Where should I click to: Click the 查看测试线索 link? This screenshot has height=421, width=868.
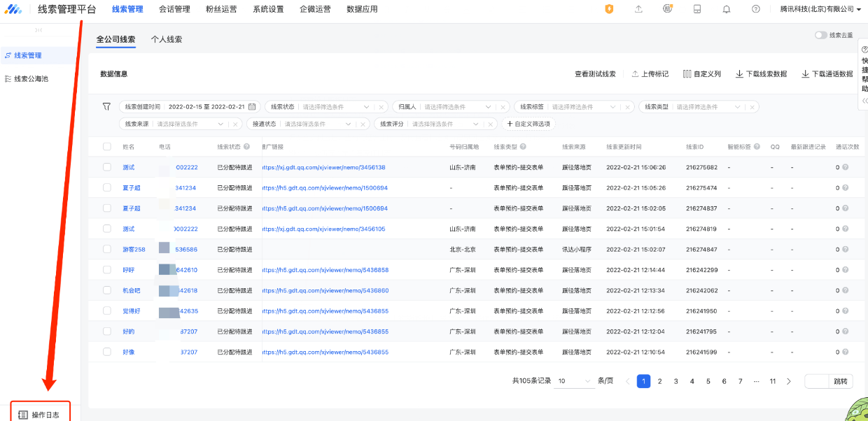(595, 74)
